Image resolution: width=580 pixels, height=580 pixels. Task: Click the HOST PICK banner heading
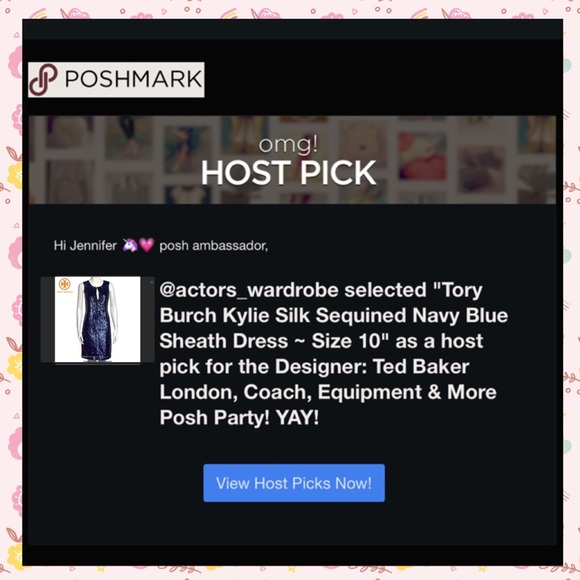289,173
